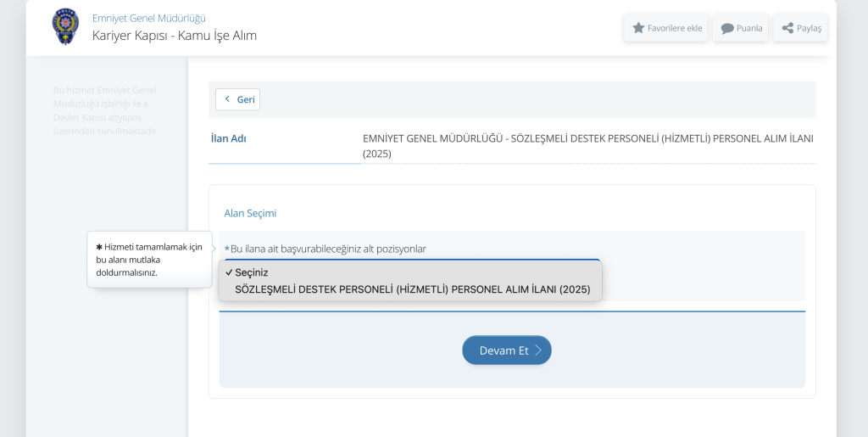The image size is (868, 437).
Task: Click the right arrow in Devam Et
Action: pyautogui.click(x=538, y=350)
